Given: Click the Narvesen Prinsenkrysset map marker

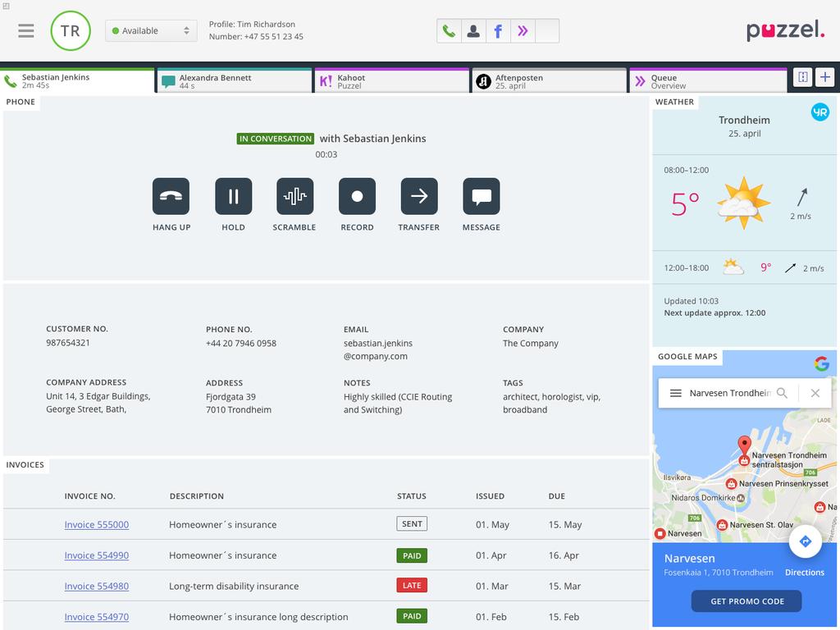Looking at the screenshot, I should click(x=731, y=484).
